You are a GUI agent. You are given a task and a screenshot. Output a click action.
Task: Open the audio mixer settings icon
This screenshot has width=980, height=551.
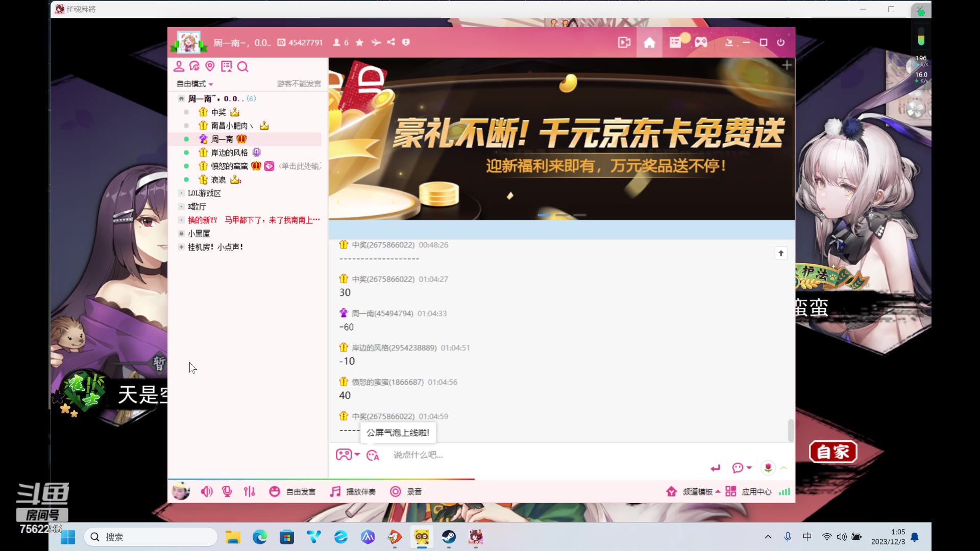click(x=250, y=491)
